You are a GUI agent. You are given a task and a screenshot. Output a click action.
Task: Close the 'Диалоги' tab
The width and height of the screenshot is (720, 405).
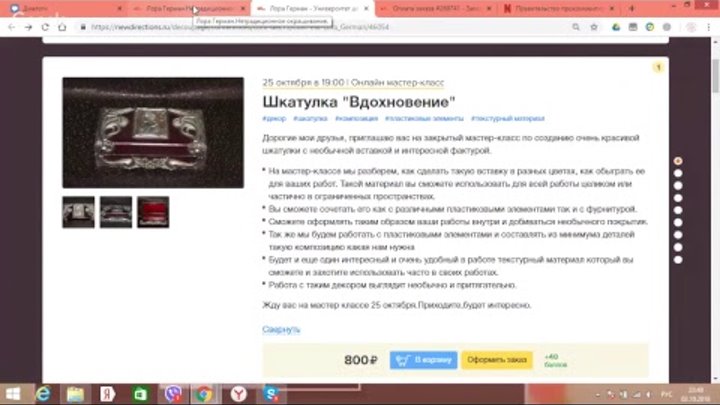pos(120,8)
